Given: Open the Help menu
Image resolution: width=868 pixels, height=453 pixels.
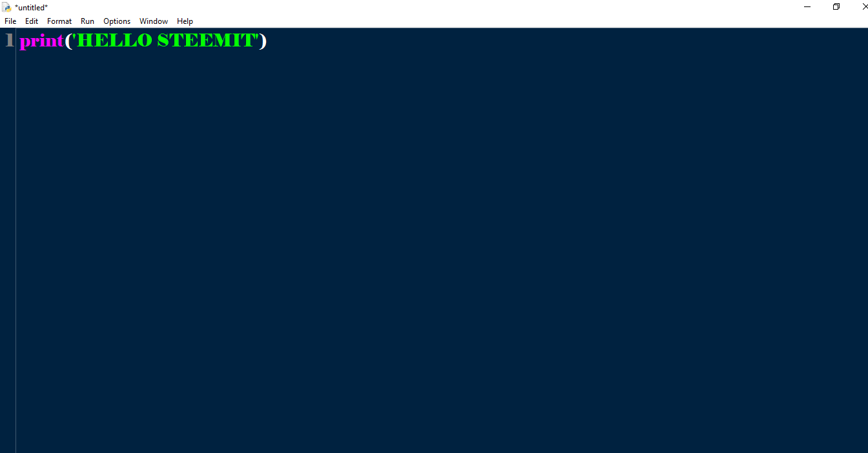Looking at the screenshot, I should point(185,21).
